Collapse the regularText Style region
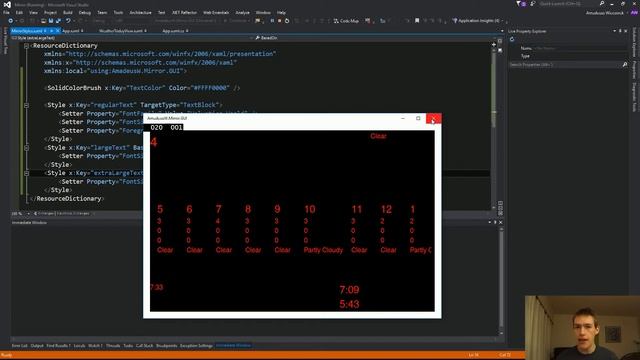This screenshot has height=360, width=640. (27, 105)
